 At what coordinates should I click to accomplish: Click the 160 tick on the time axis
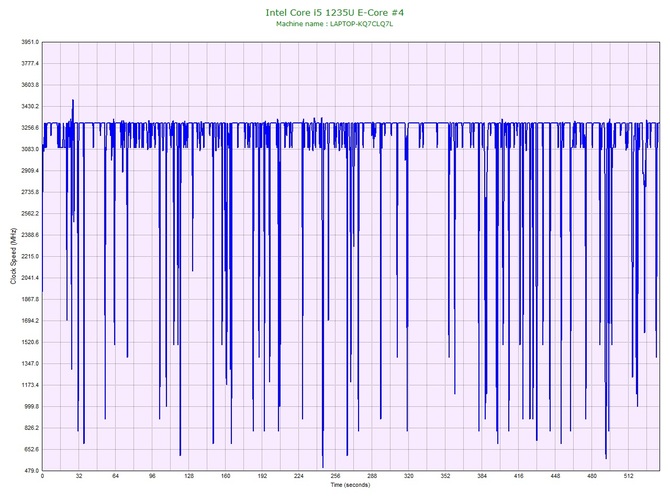tap(225, 476)
